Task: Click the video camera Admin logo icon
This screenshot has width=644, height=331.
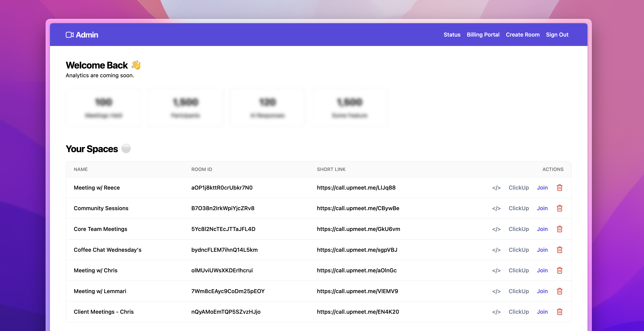Action: pyautogui.click(x=69, y=35)
